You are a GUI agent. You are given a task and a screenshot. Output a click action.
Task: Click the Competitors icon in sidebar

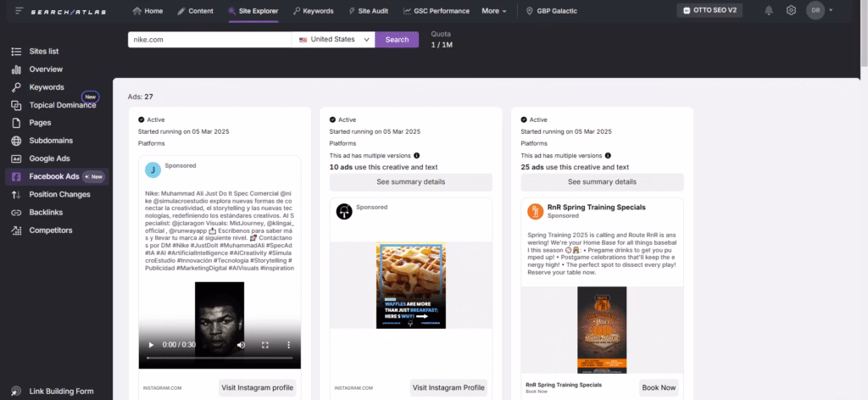(x=15, y=230)
